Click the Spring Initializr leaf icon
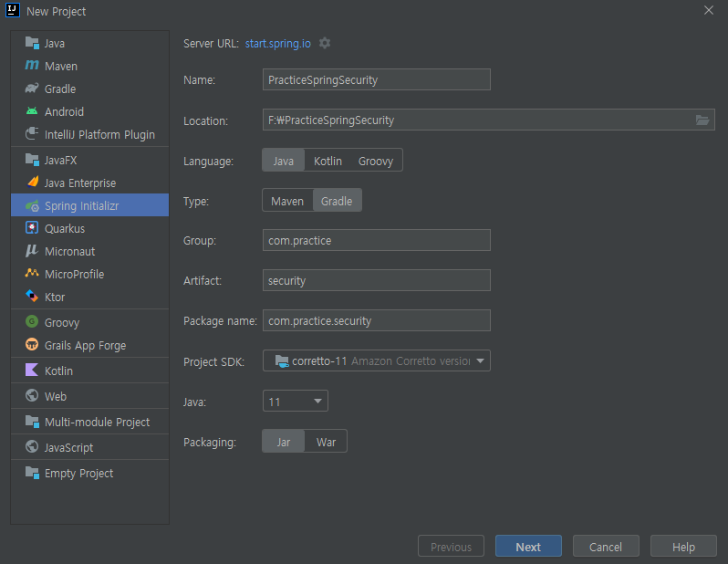728x564 pixels. click(32, 205)
